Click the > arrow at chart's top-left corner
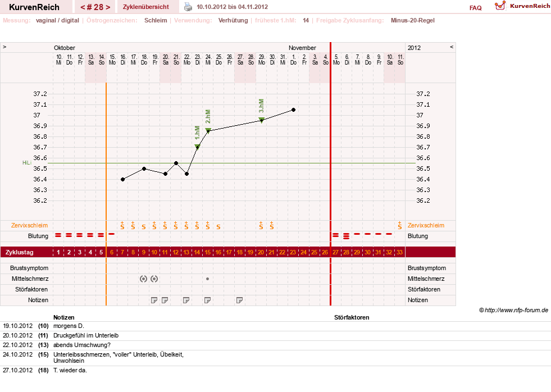Image resolution: width=551 pixels, height=392 pixels. (x=4, y=47)
